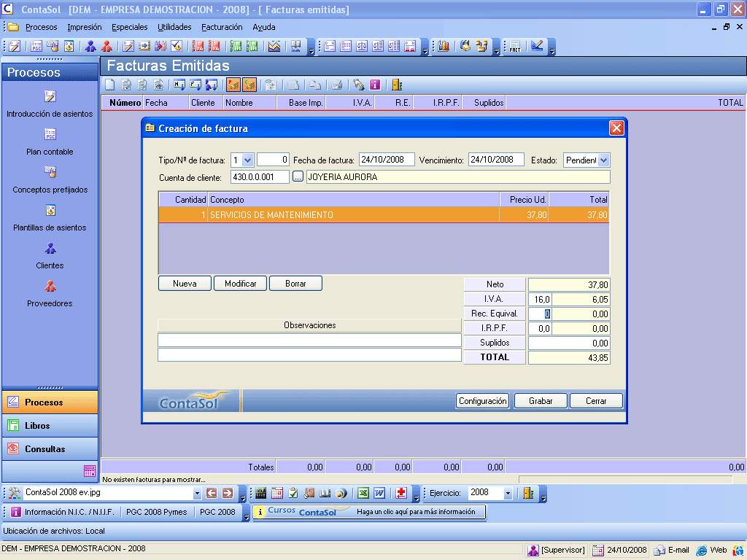Switch to the Libros sidebar section
This screenshot has width=747, height=560.
pos(50,426)
